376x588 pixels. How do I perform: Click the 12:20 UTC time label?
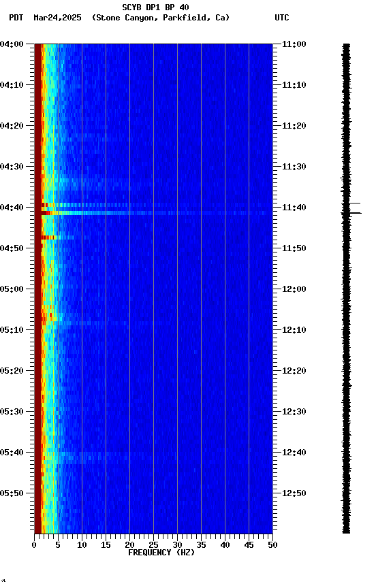[294, 371]
